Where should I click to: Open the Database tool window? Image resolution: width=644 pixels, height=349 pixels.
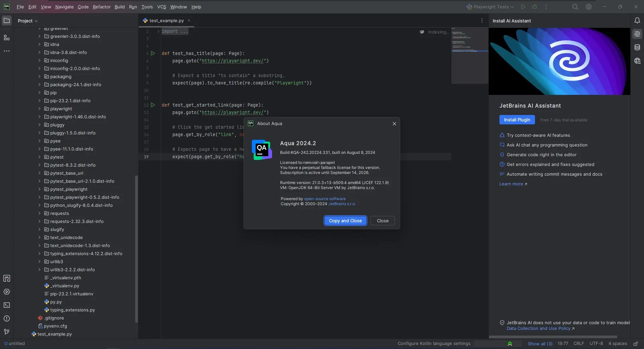[x=637, y=47]
